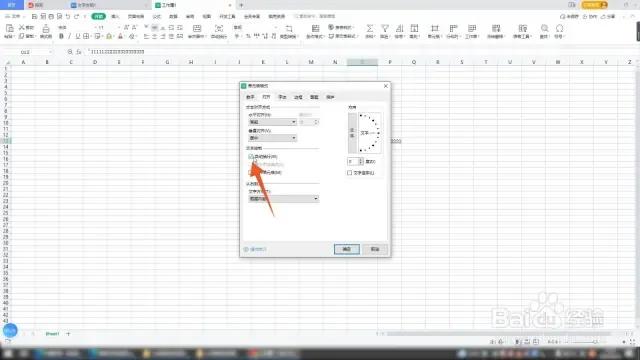Open the cell borders tool
The height and width of the screenshot is (360, 640).
(86, 36)
